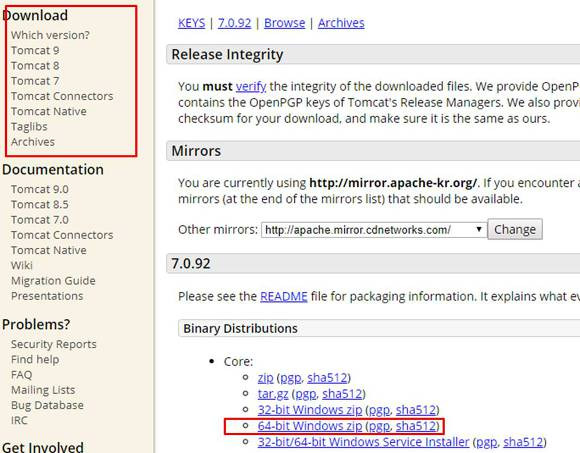Open the Browse link
The width and height of the screenshot is (580, 453).
pos(284,23)
